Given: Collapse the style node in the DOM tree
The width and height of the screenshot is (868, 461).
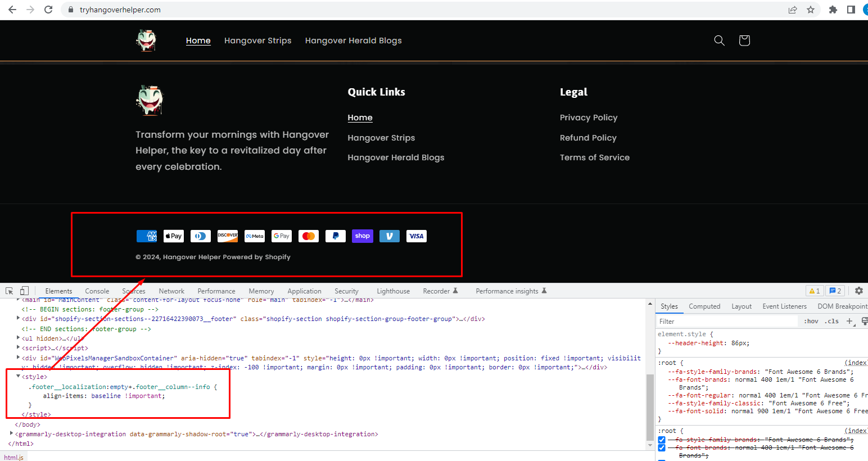Looking at the screenshot, I should [x=19, y=377].
